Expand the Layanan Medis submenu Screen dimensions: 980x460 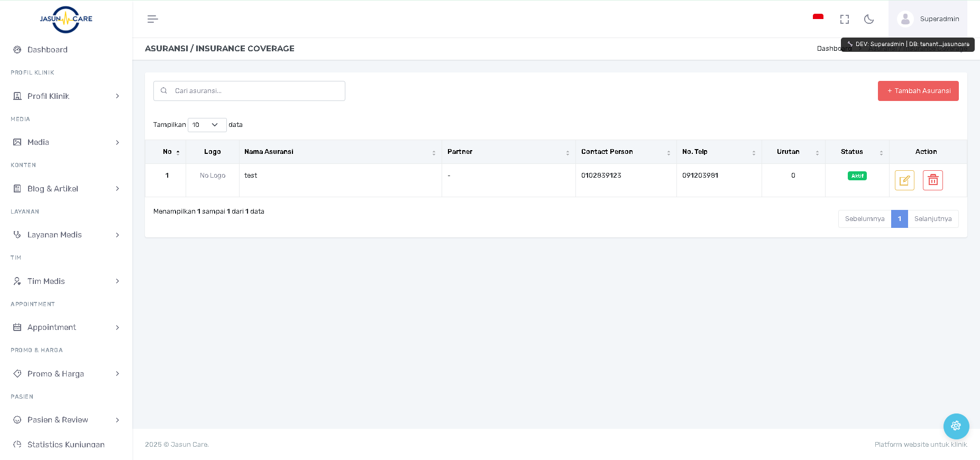(x=66, y=235)
